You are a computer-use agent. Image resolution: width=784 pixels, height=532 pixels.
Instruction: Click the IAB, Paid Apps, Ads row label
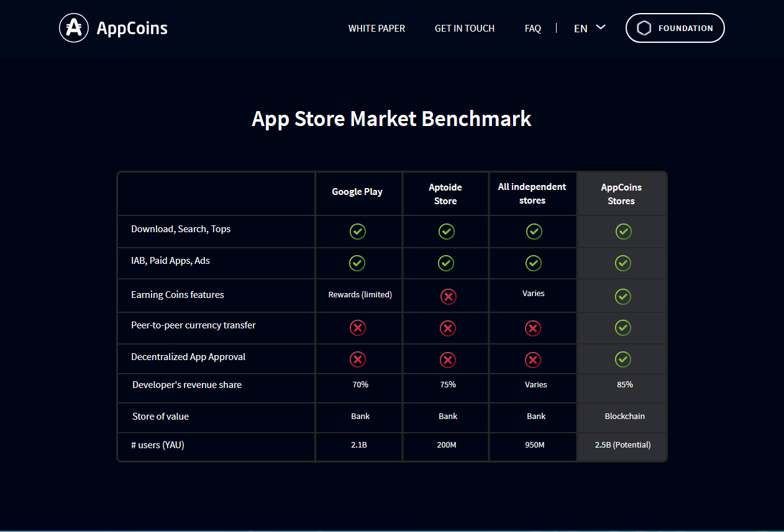coord(171,261)
